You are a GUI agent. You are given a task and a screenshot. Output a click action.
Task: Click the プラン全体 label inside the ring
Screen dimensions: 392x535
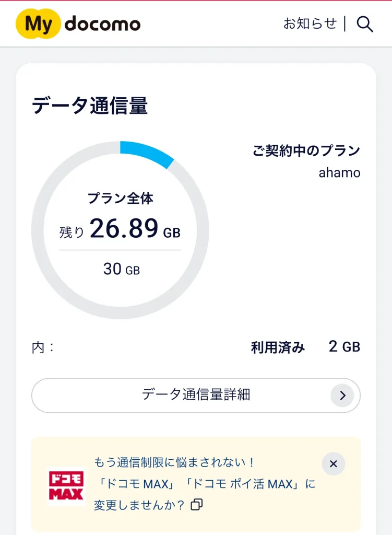120,199
